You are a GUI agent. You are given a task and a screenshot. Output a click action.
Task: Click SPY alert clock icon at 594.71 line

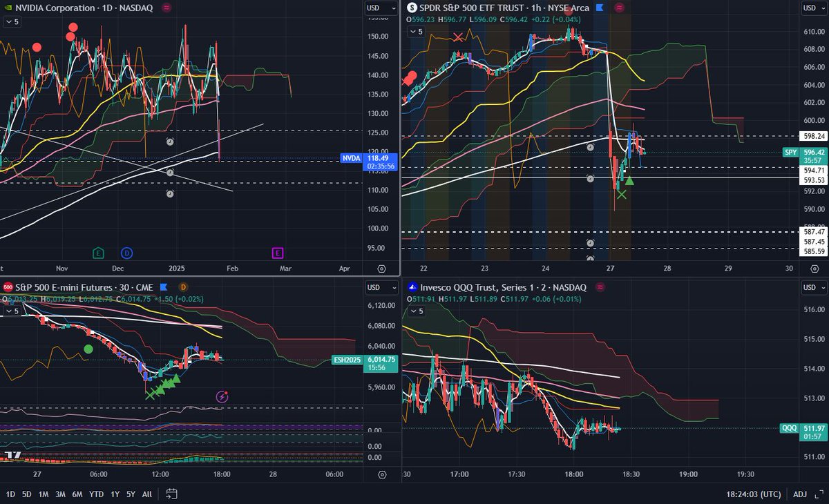point(590,179)
